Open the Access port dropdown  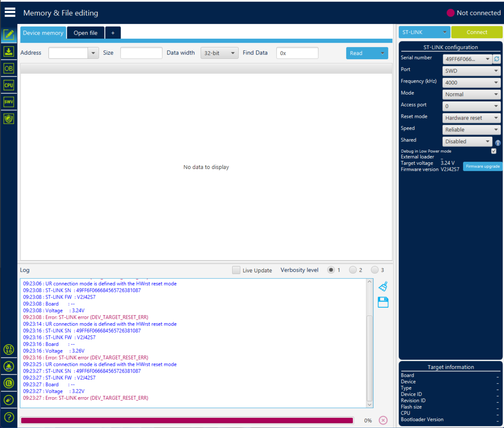click(471, 106)
